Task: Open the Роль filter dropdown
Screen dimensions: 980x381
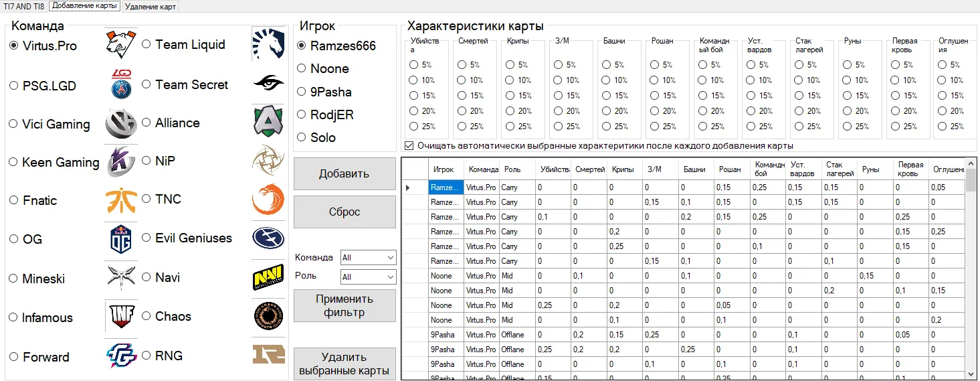Action: 368,276
